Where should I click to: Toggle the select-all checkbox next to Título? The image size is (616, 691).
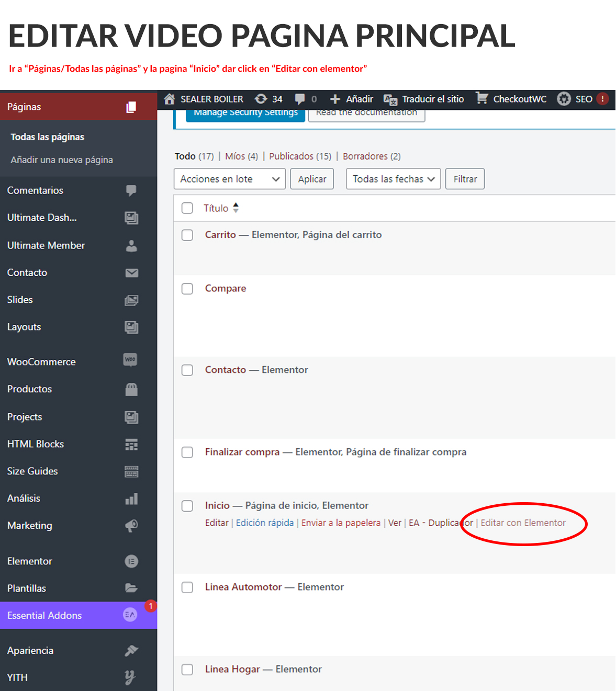tap(187, 208)
